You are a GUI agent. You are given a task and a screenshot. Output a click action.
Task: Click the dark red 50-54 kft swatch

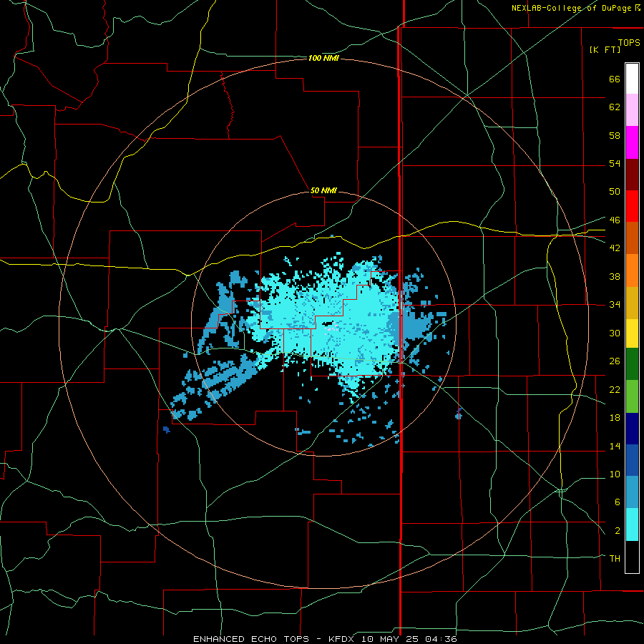pos(632,174)
